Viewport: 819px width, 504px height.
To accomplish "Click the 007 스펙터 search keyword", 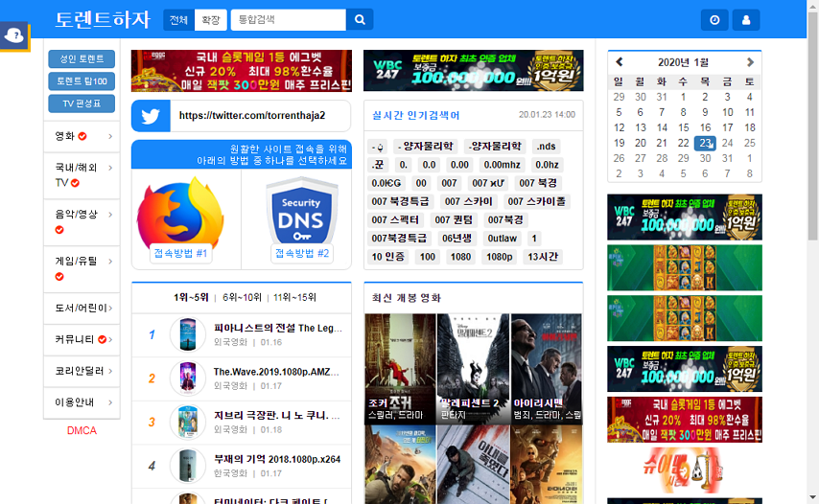I will pyautogui.click(x=395, y=220).
